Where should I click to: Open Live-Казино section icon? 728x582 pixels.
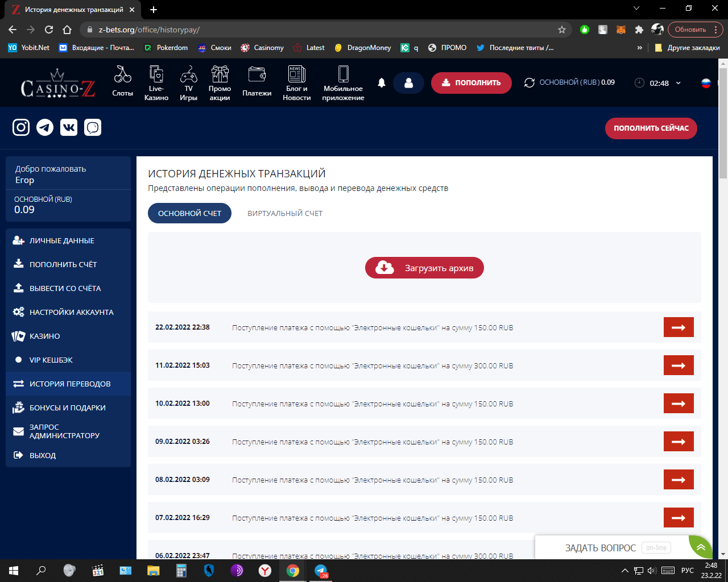(x=156, y=74)
